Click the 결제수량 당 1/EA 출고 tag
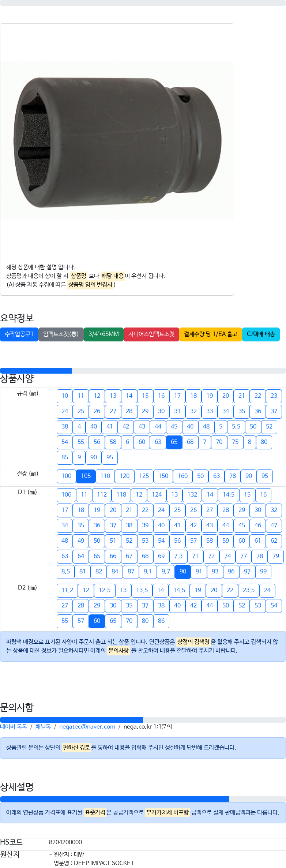Screen dimensions: 286x868 [x=211, y=334]
